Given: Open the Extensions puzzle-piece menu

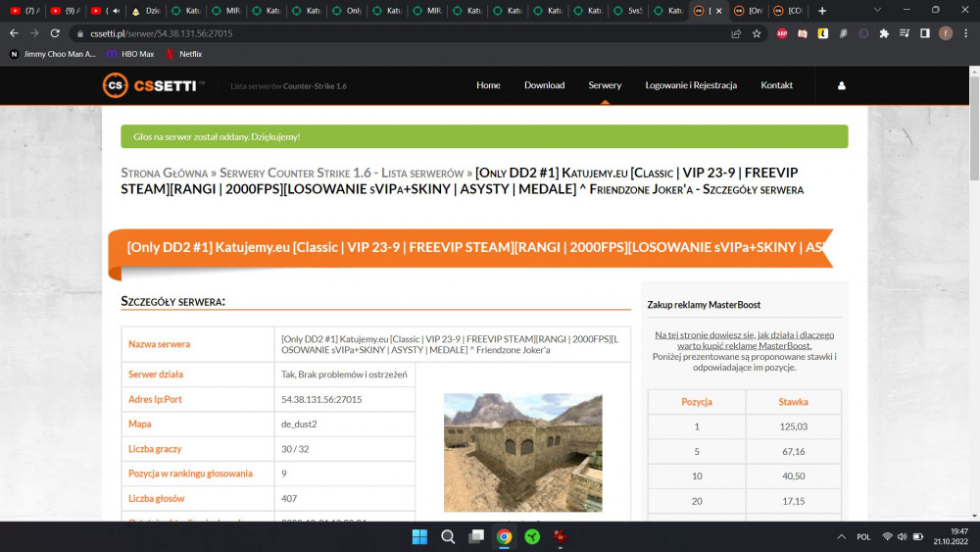Looking at the screenshot, I should coord(884,33).
